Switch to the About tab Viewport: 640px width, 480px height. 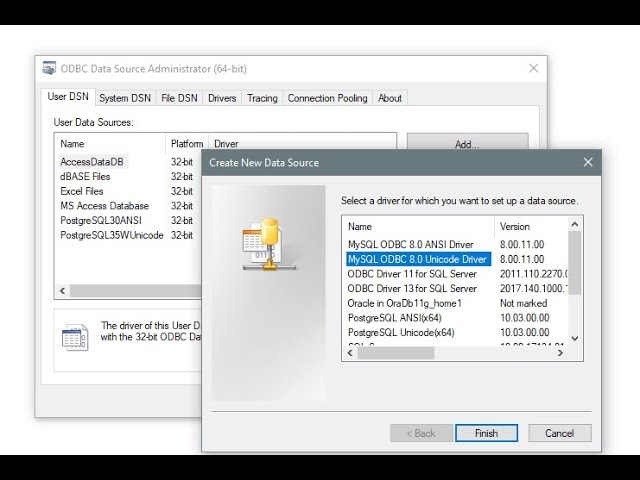pos(390,98)
